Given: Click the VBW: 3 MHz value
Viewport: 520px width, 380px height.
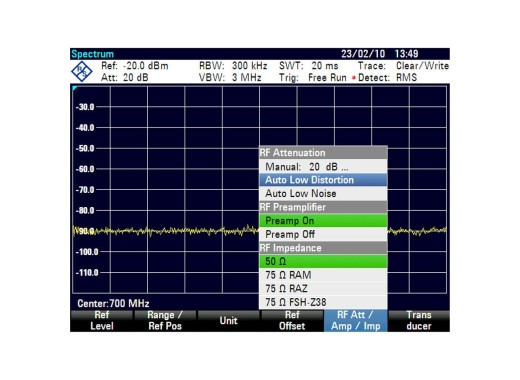Looking at the screenshot, I should [x=230, y=78].
